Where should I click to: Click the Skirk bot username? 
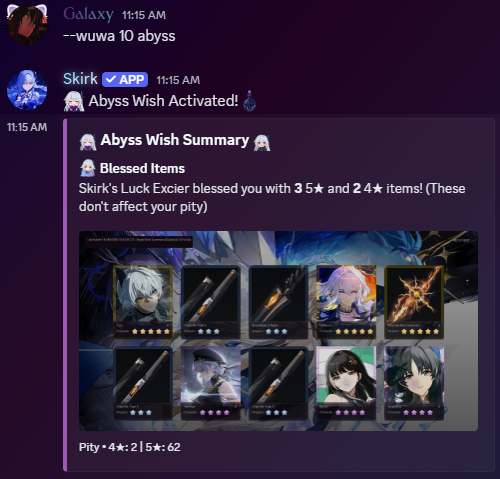click(x=80, y=79)
